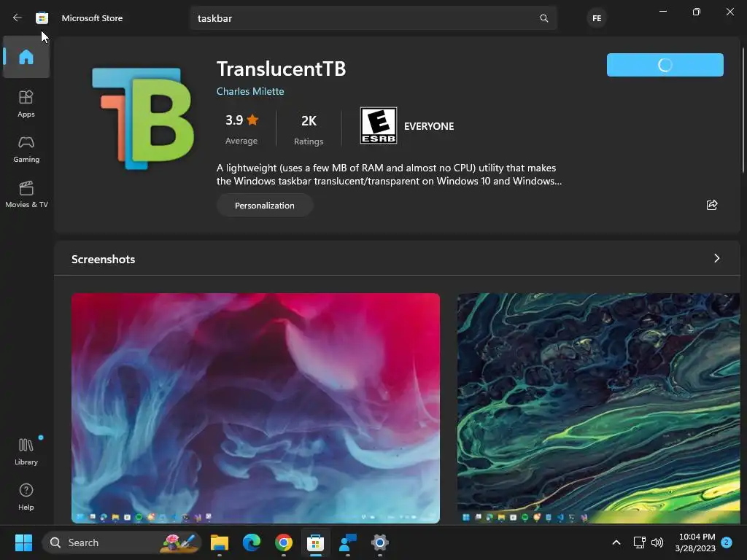
Task: Select the Personalization category tag
Action: point(264,205)
